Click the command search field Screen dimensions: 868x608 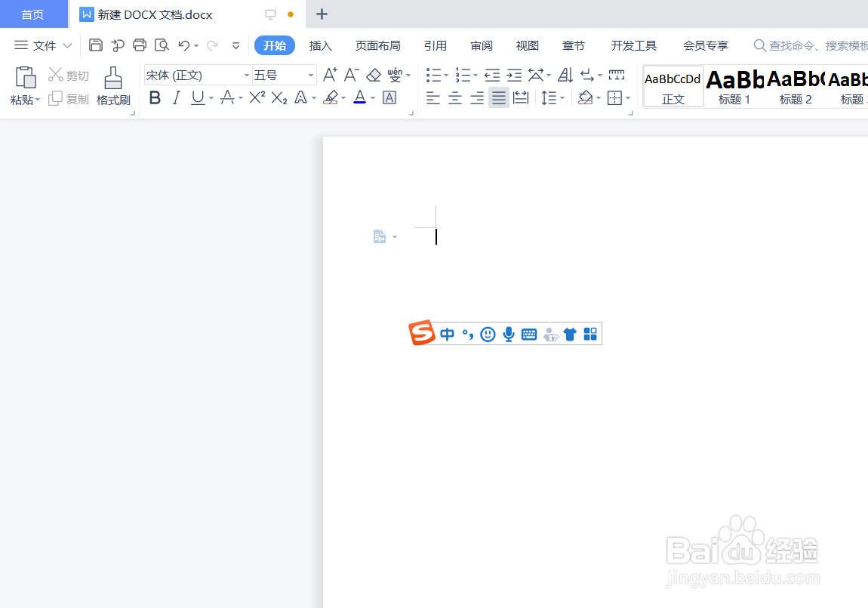[811, 45]
